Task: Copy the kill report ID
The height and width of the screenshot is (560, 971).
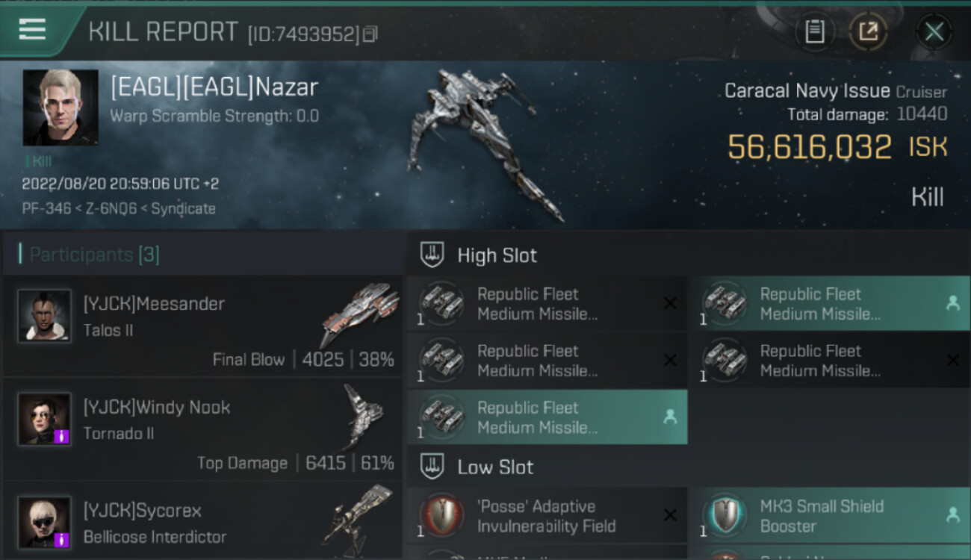Action: click(x=370, y=34)
